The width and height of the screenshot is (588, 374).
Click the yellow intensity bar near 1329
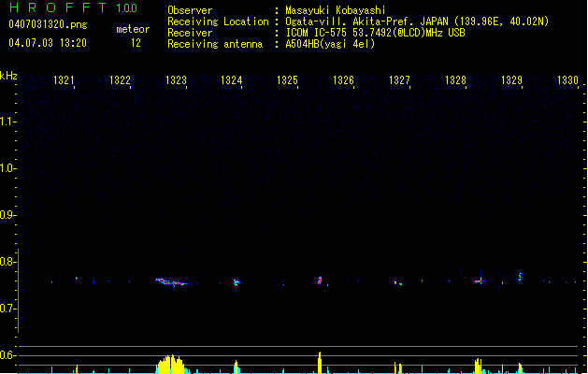coord(520,368)
